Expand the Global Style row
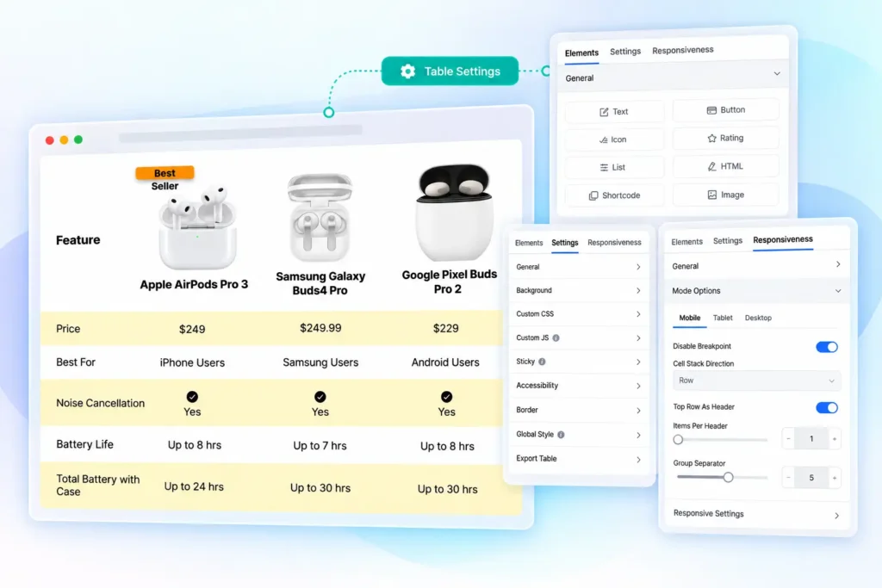This screenshot has width=882, height=588. click(x=578, y=435)
